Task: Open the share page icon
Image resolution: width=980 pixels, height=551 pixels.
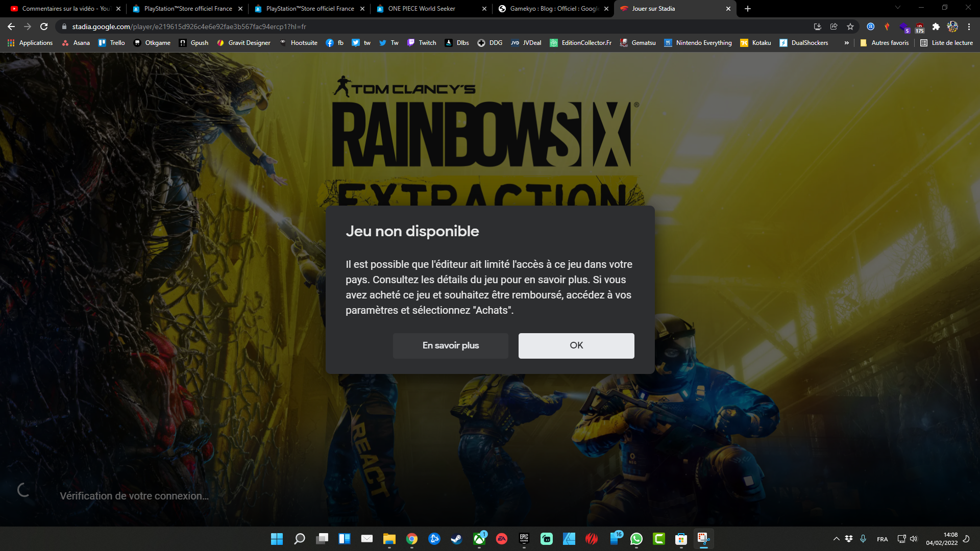Action: tap(834, 27)
